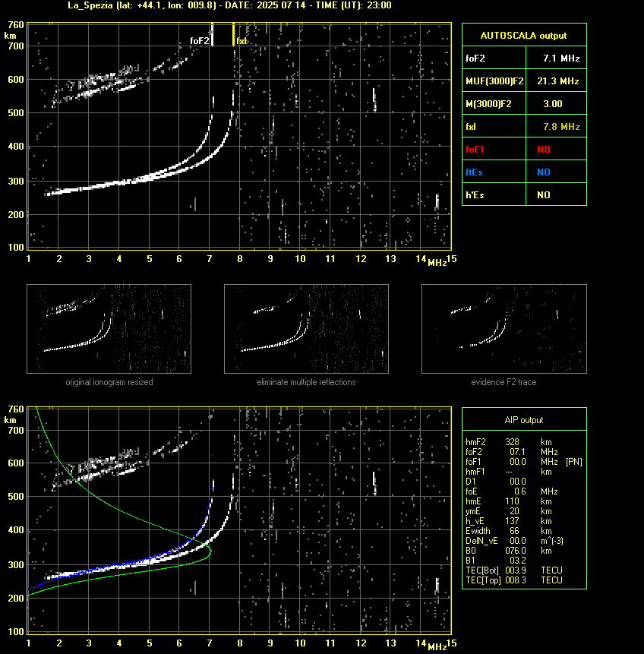Click the bottom ionogram 'MHz' axis label

437,646
